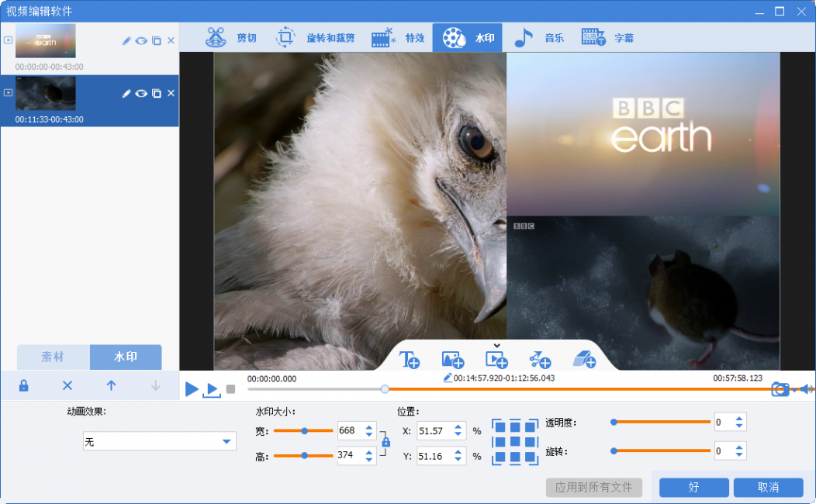
Task: Click the pencil edit time range icon
Action: [x=448, y=378]
